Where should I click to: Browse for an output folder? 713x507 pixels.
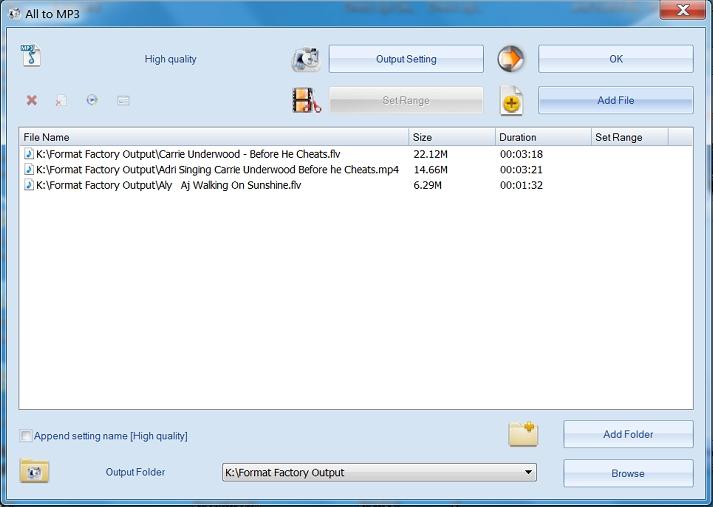pos(628,473)
